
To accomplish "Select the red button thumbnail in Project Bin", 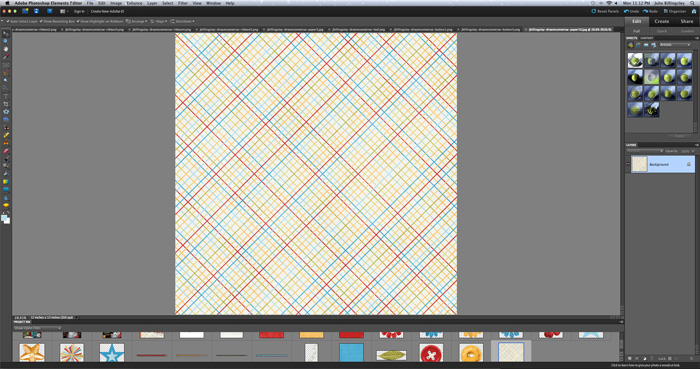I will pos(431,352).
